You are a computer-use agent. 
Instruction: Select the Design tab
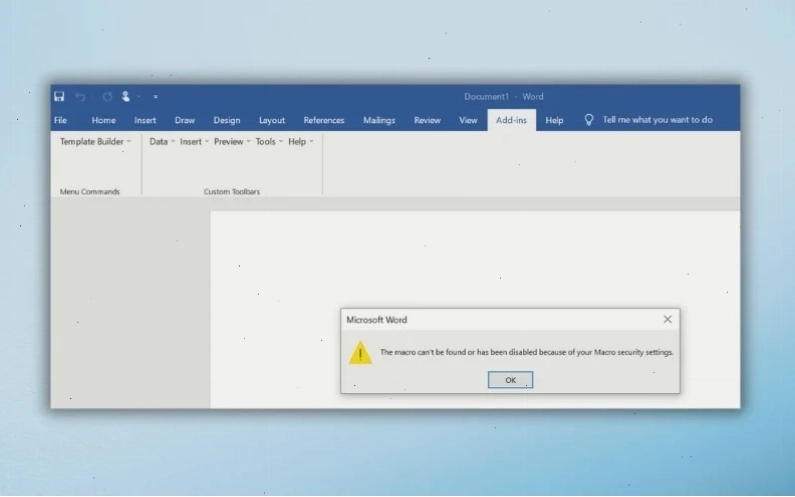point(227,120)
